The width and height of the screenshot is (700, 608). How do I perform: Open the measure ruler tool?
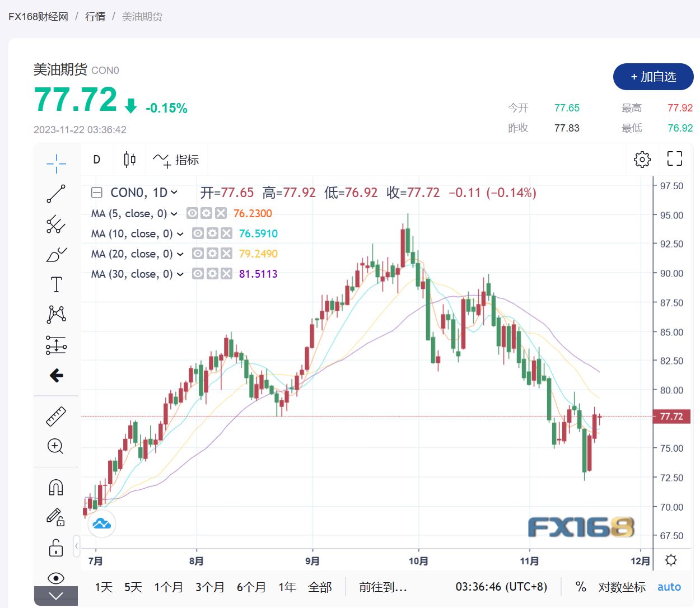[x=56, y=417]
